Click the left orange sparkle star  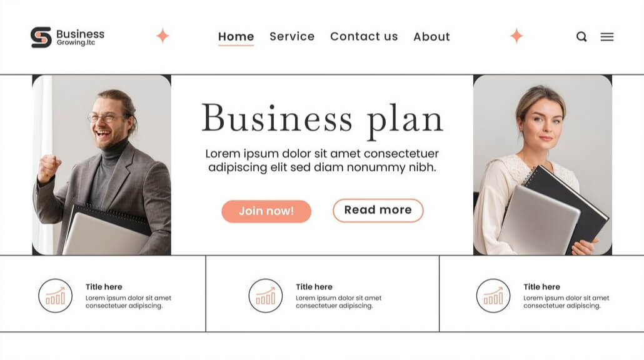pos(163,36)
